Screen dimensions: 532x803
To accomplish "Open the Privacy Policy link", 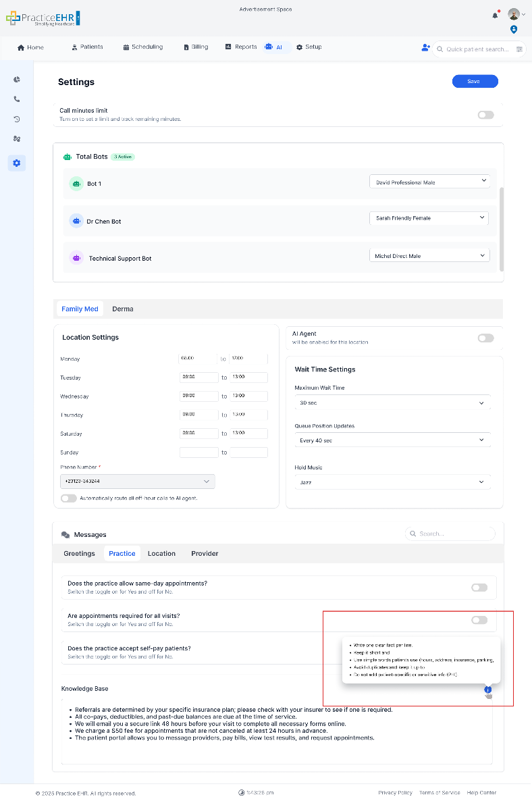I will click(395, 793).
